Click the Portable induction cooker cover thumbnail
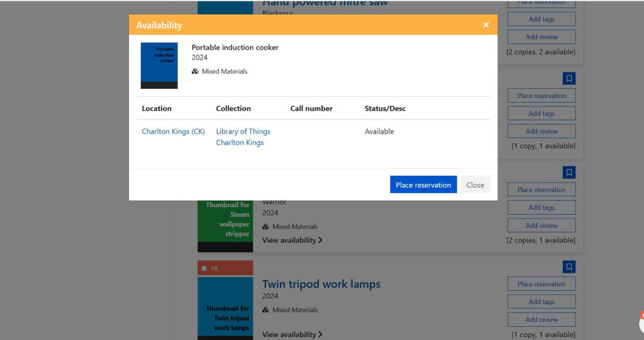The height and width of the screenshot is (340, 644). [159, 65]
